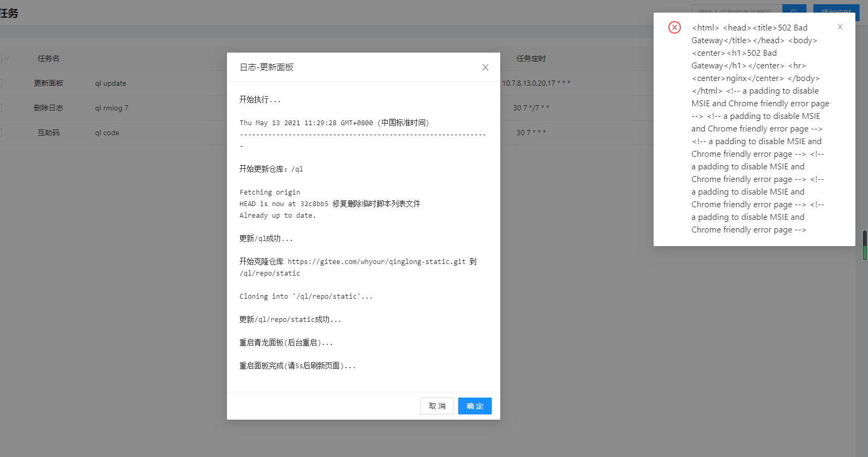Image resolution: width=868 pixels, height=457 pixels.
Task: Click the 任务名 column header
Action: tap(48, 58)
